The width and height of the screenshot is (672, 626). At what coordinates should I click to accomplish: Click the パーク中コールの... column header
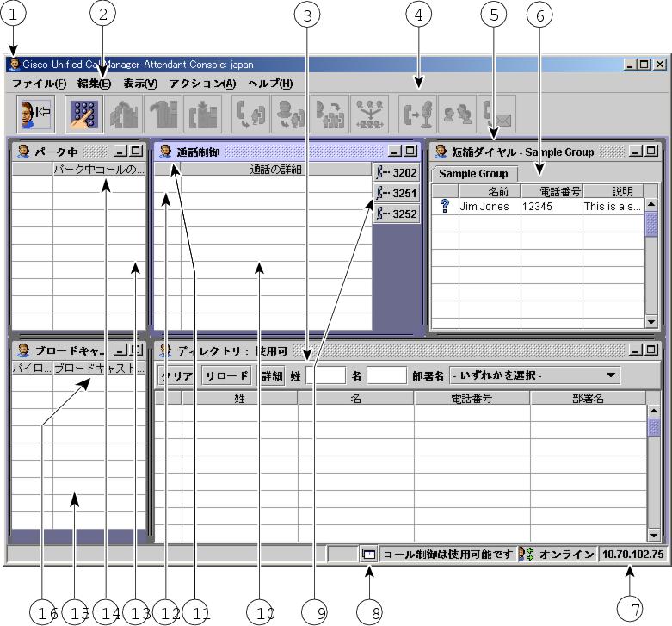click(99, 170)
